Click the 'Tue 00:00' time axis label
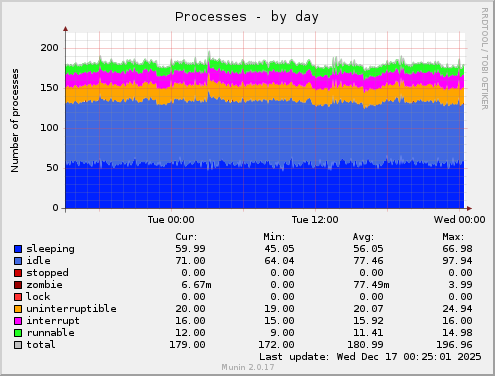This screenshot has width=495, height=376. (171, 220)
